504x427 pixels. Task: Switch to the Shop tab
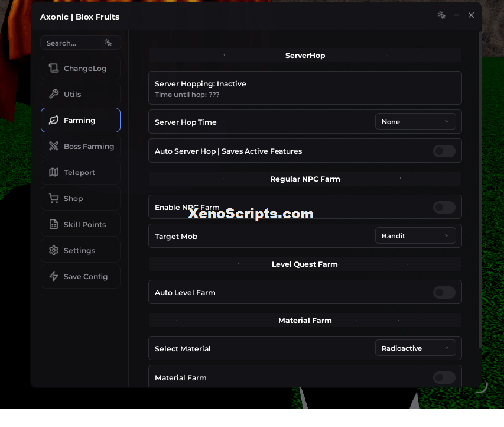coord(81,198)
